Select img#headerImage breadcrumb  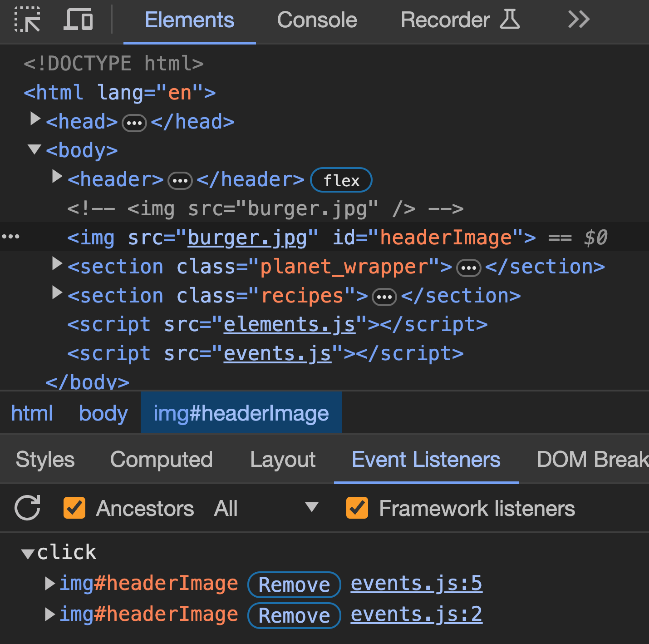[241, 413]
